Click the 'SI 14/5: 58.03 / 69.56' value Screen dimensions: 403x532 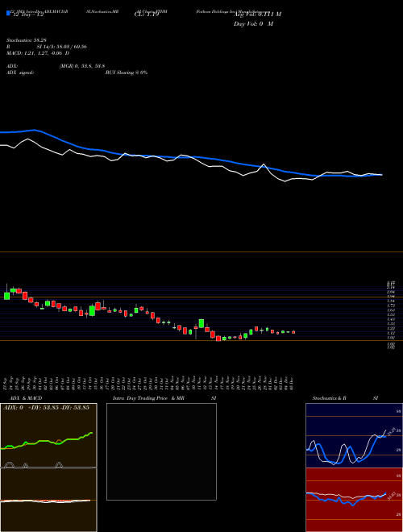62,47
